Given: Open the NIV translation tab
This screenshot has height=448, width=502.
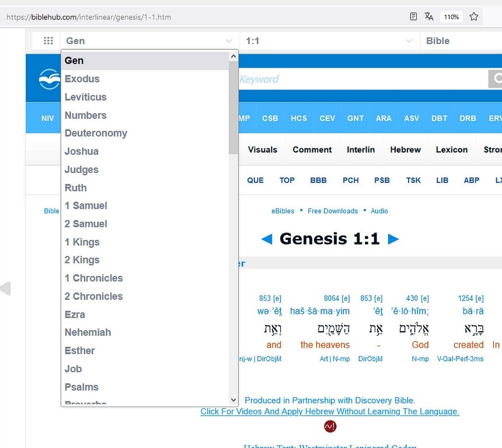Looking at the screenshot, I should (48, 118).
